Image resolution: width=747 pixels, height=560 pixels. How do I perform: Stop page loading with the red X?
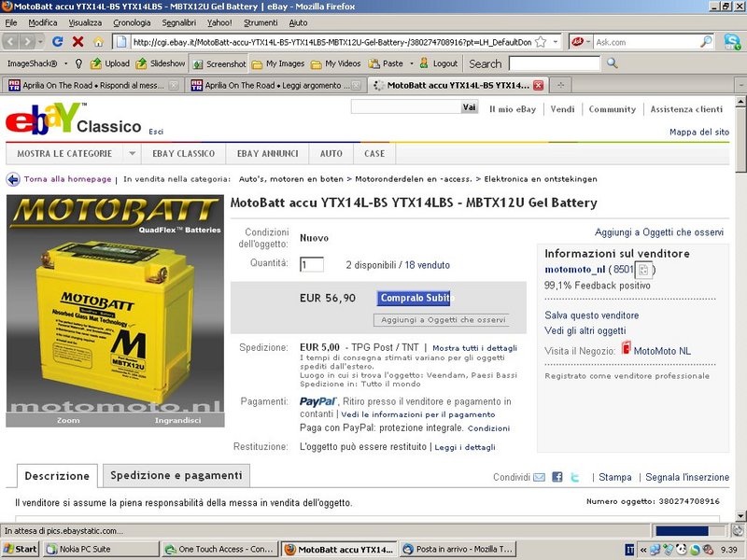[x=78, y=42]
